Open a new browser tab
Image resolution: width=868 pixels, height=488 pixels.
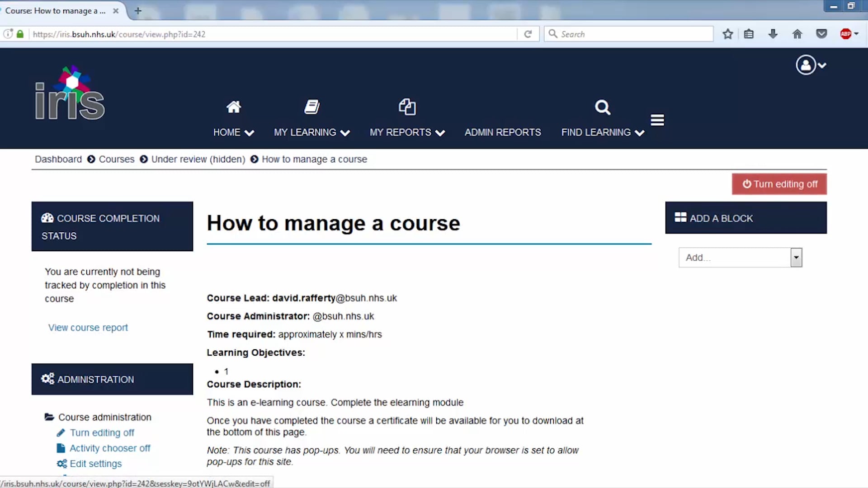click(138, 11)
